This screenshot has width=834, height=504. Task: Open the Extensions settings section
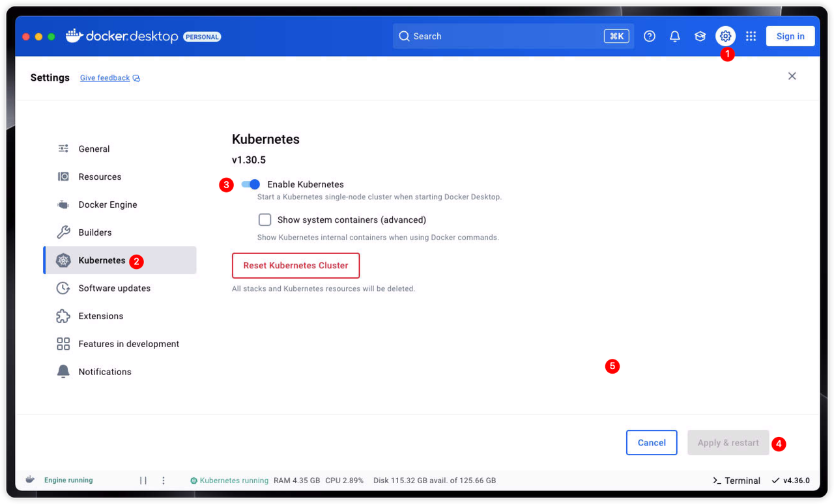point(120,316)
